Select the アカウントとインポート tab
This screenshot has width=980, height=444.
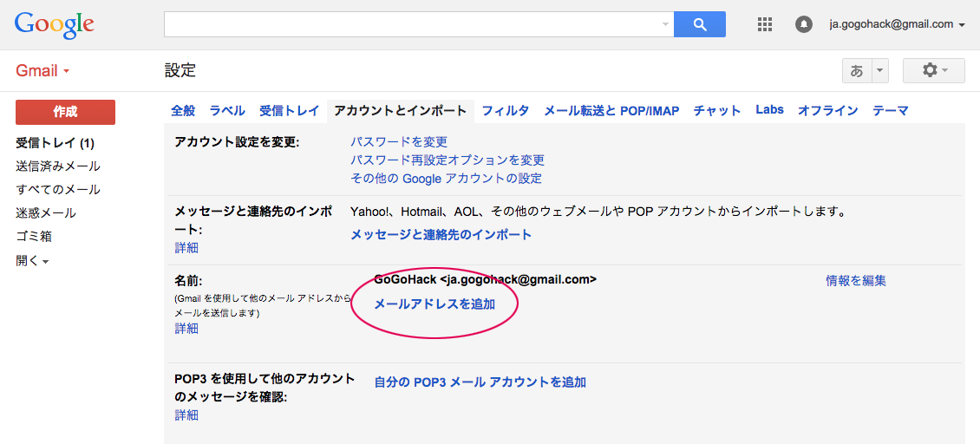click(x=401, y=111)
